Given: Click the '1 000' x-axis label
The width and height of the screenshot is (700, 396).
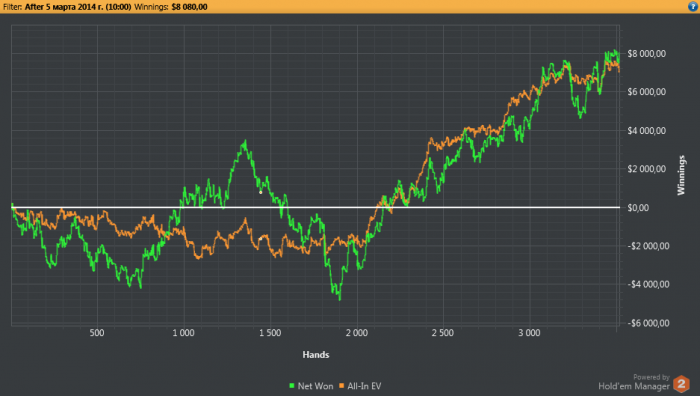Looking at the screenshot, I should click(183, 333).
